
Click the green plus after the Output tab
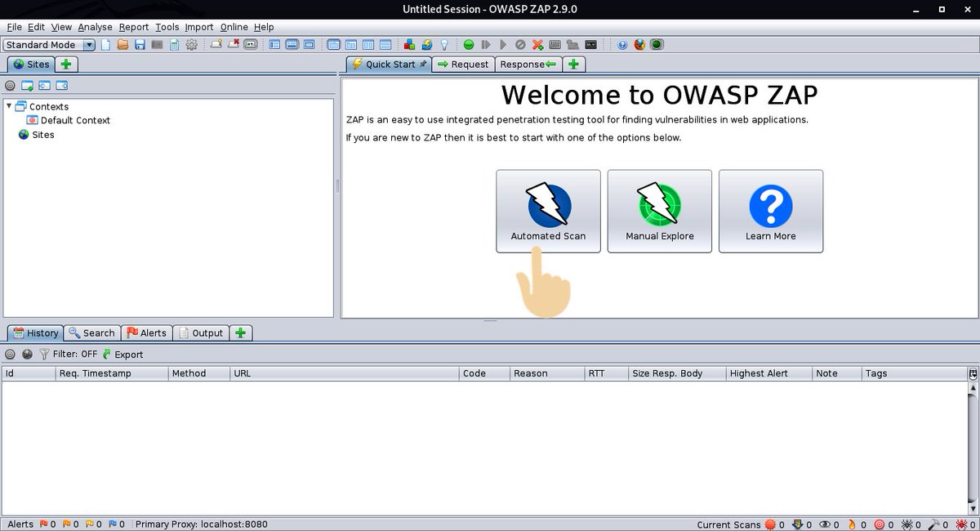tap(240, 332)
